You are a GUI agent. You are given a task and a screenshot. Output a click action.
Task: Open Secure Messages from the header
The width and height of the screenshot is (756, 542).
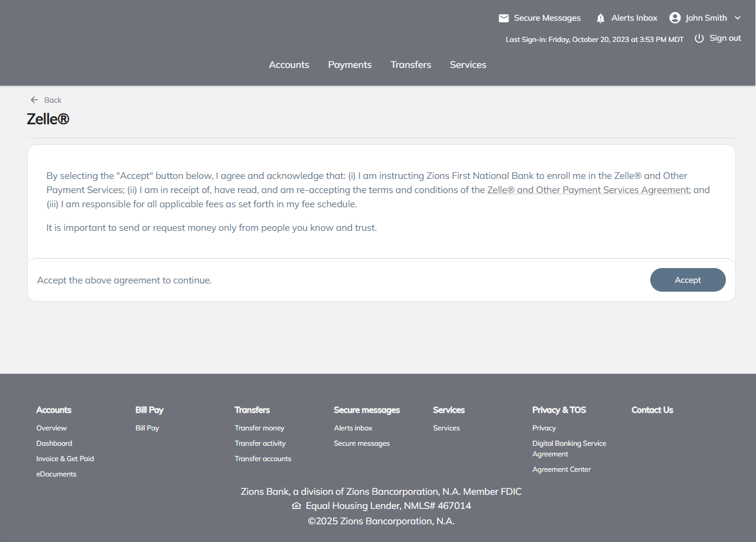pos(547,18)
